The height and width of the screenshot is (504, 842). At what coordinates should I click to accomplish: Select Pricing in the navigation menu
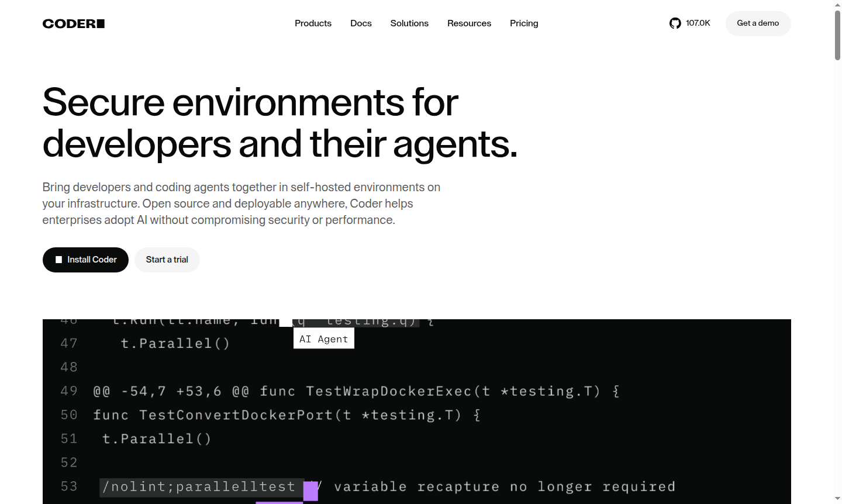pos(524,23)
